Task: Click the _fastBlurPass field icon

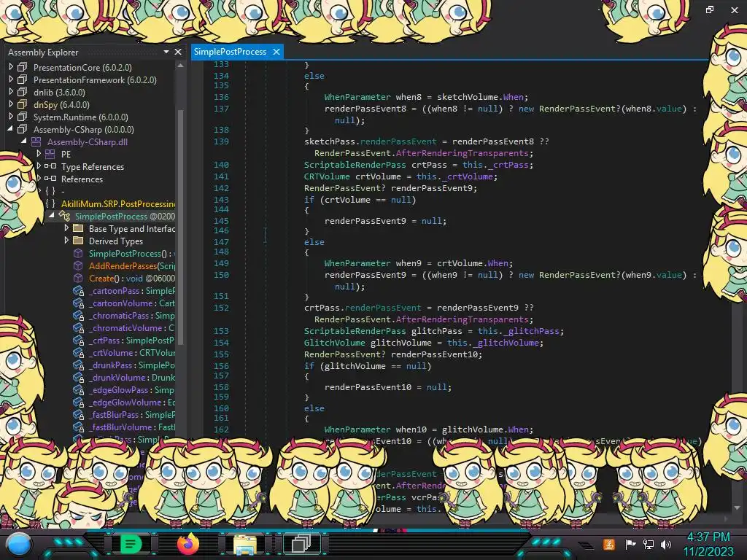Action: (78, 415)
